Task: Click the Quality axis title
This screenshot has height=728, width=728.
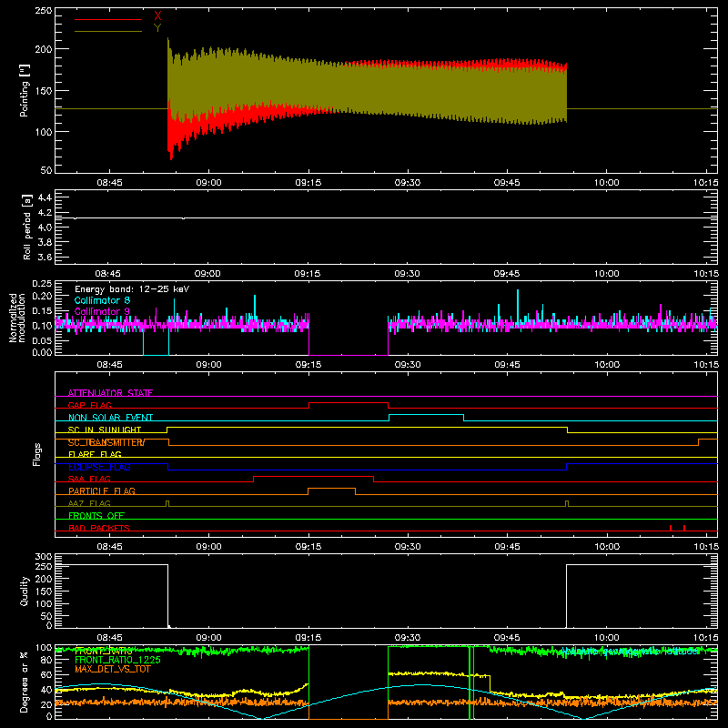Action: coord(25,591)
